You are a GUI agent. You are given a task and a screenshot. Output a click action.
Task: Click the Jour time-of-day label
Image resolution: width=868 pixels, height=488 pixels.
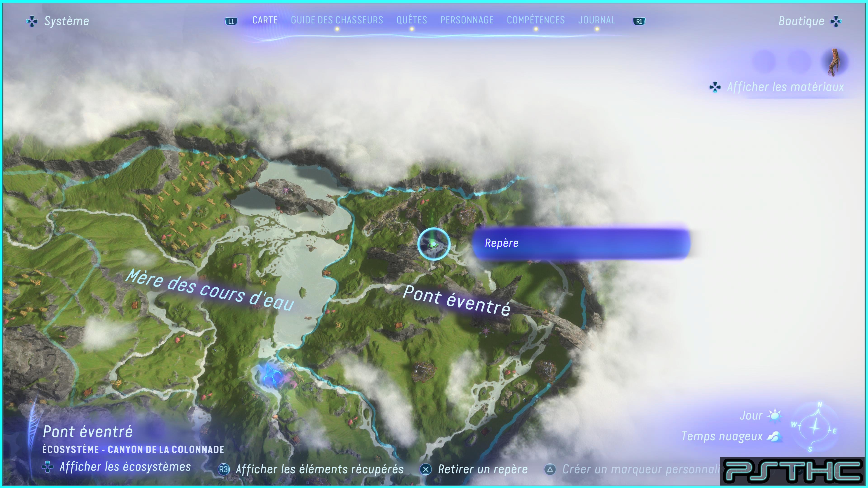click(x=751, y=416)
